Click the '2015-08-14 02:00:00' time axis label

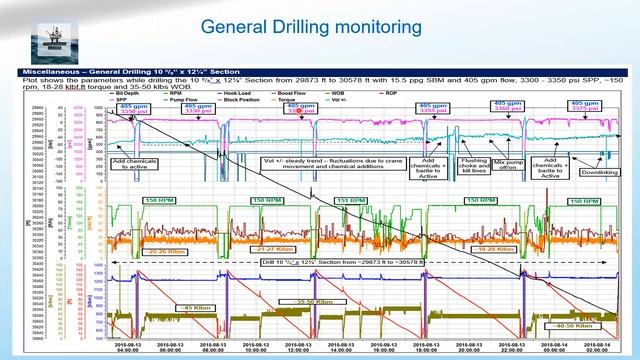tap(597, 347)
